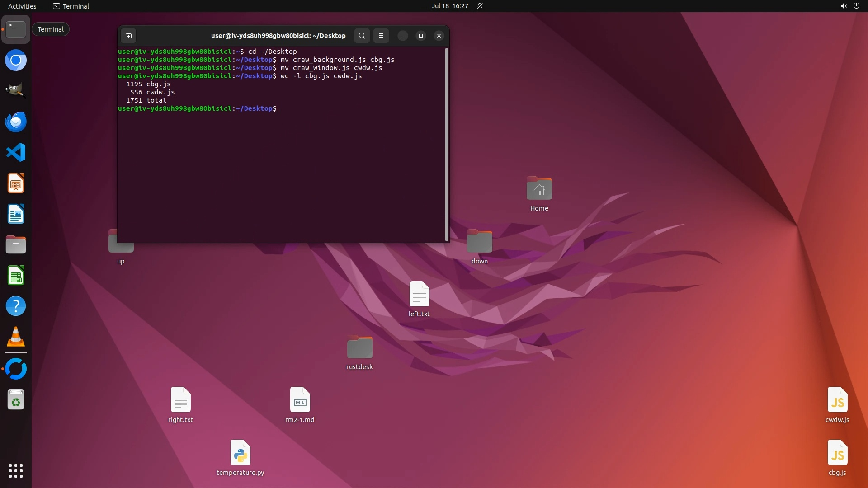
Task: Open the Trash in dock
Action: pyautogui.click(x=16, y=400)
